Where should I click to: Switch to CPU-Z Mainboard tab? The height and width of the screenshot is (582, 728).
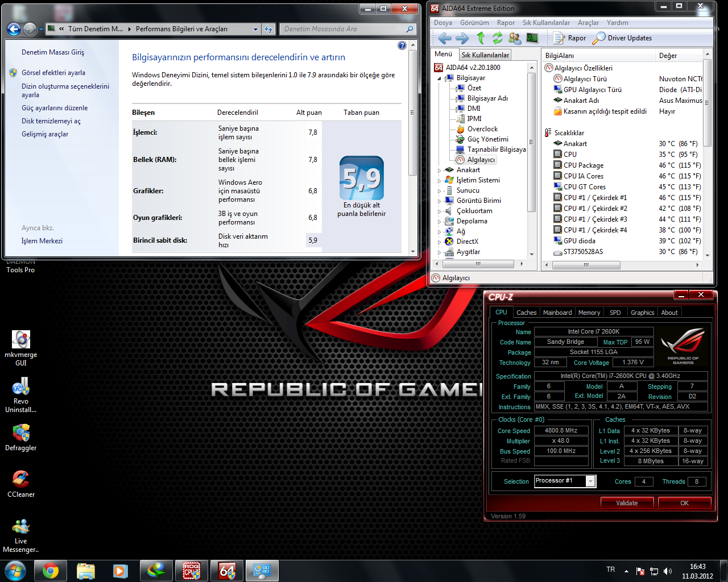557,313
